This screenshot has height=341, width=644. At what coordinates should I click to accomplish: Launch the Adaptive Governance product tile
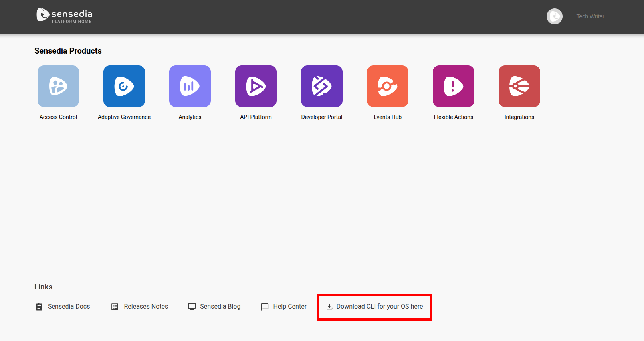pyautogui.click(x=124, y=86)
